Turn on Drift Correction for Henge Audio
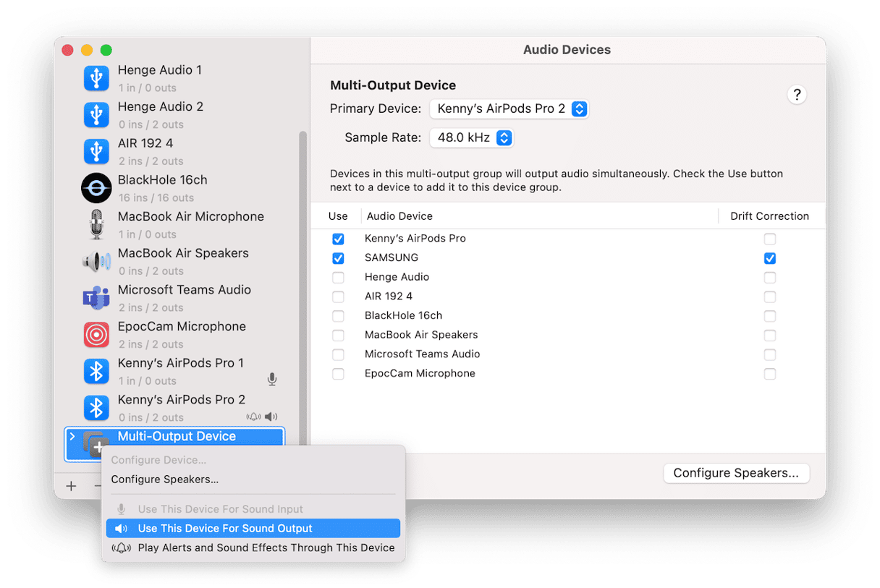The height and width of the screenshot is (588, 880). pos(770,277)
